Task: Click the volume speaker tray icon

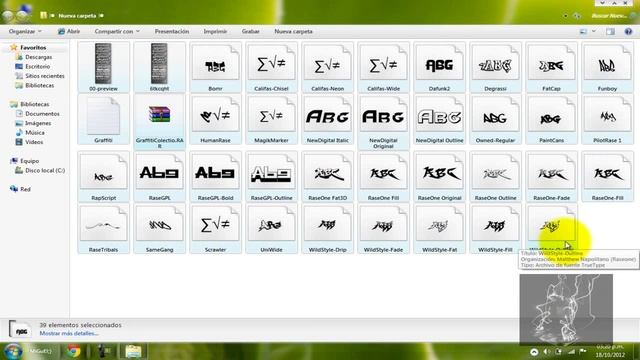Action: coord(546,351)
